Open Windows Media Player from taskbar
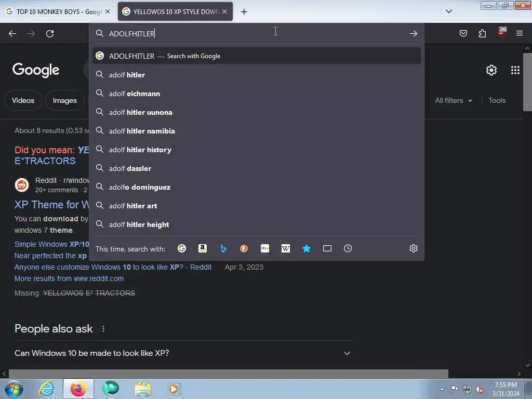This screenshot has height=399, width=532. 175,389
